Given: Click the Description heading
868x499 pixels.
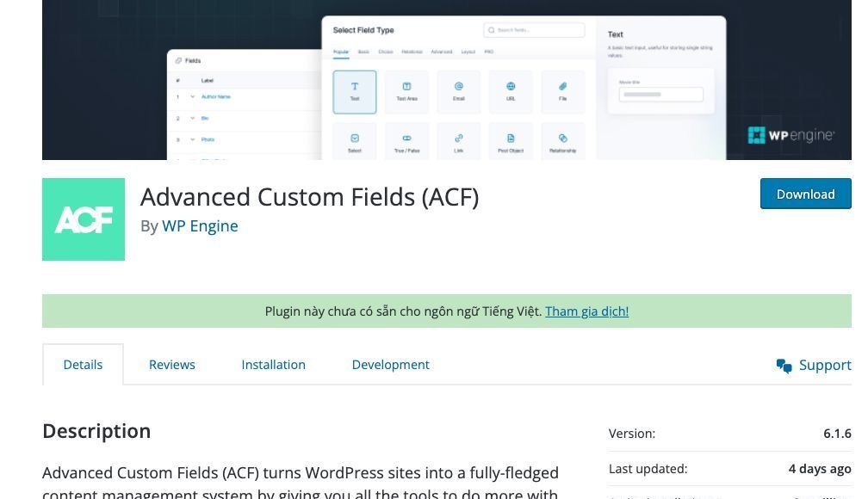Looking at the screenshot, I should coord(96,431).
